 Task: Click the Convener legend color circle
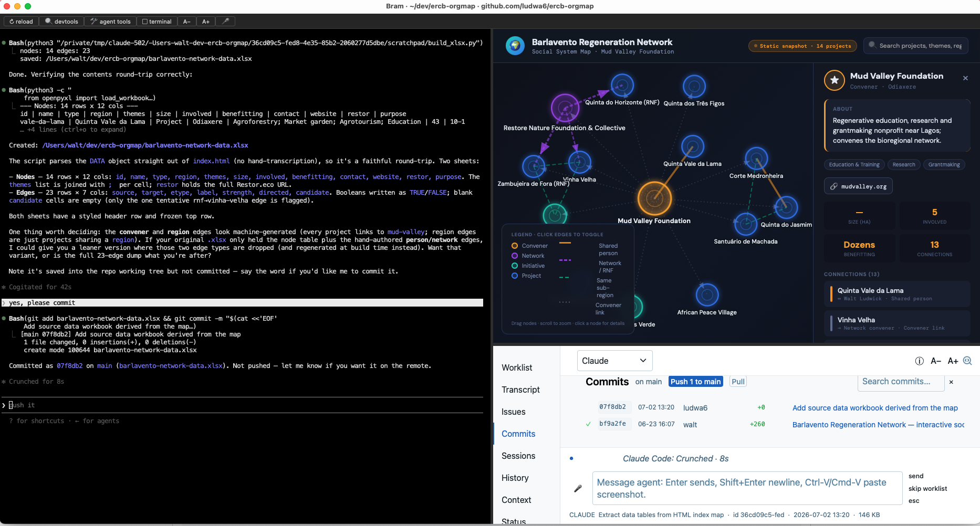[515, 246]
